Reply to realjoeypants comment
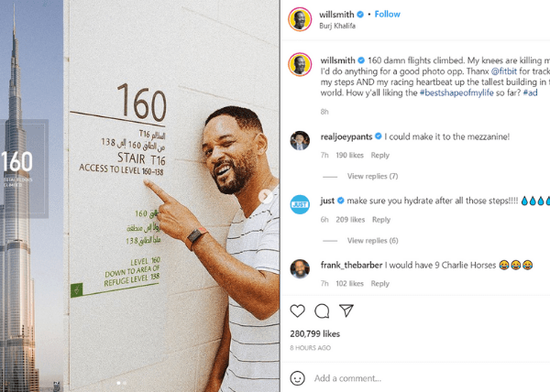Viewport: 550px width, 392px height. click(x=380, y=155)
